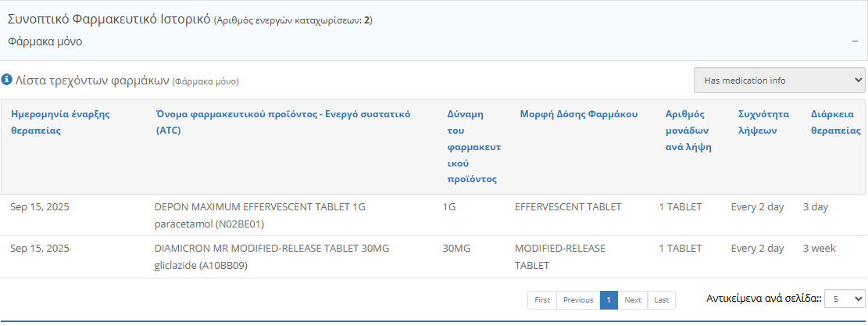
Task: Open the items per page dropdown
Action: [x=845, y=299]
